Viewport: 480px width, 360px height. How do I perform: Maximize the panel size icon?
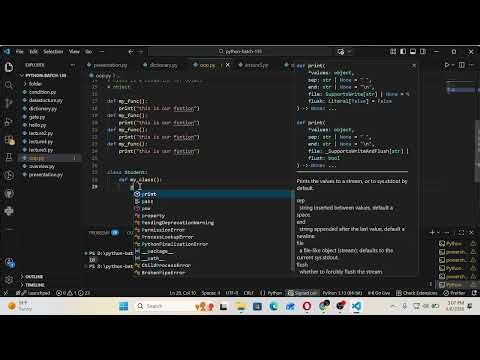[461, 232]
